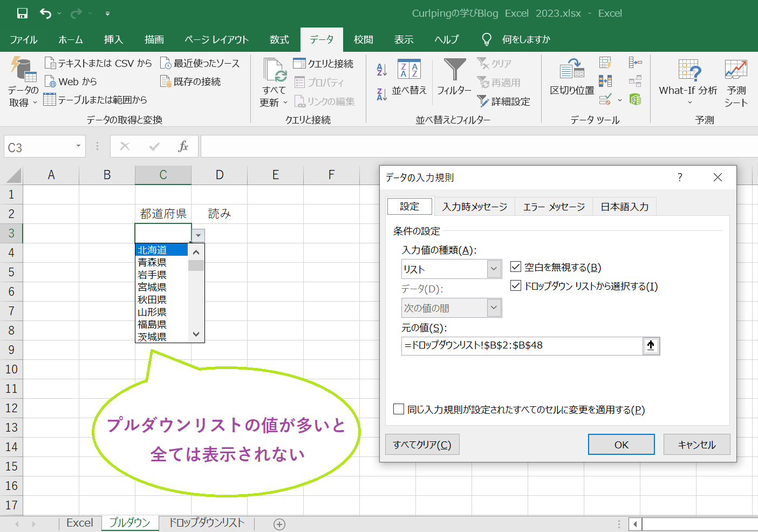Screen dimensions: 758x532
Task: Open 重複の削除 to remove duplicates
Action: (x=605, y=81)
